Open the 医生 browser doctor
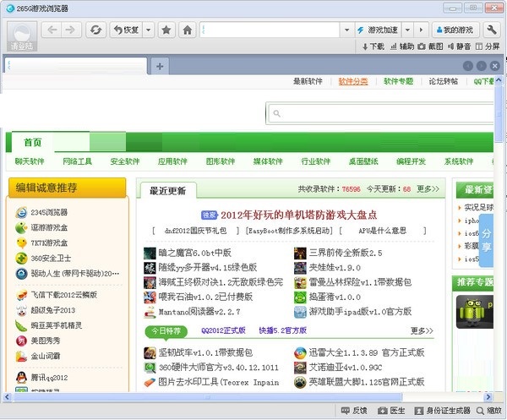 point(390,411)
